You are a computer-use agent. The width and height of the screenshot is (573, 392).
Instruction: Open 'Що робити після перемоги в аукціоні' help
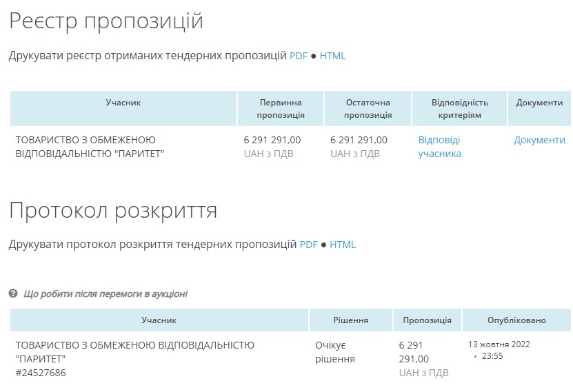tap(105, 293)
